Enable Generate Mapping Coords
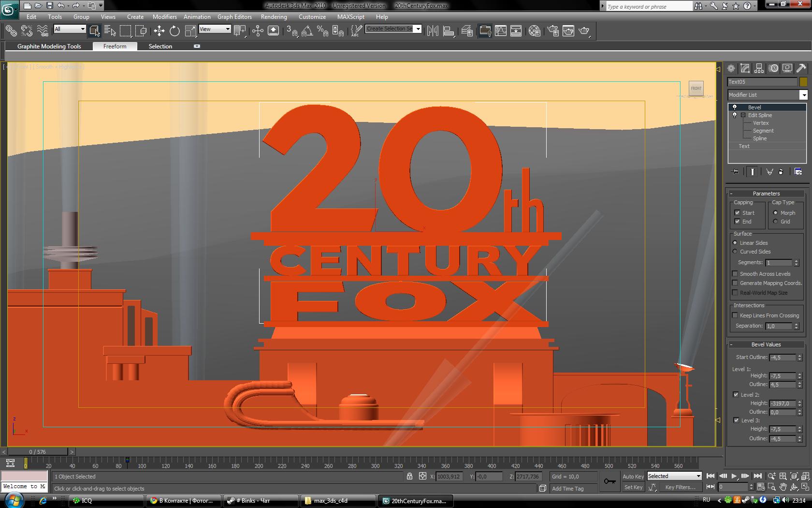This screenshot has height=508, width=812. [735, 283]
